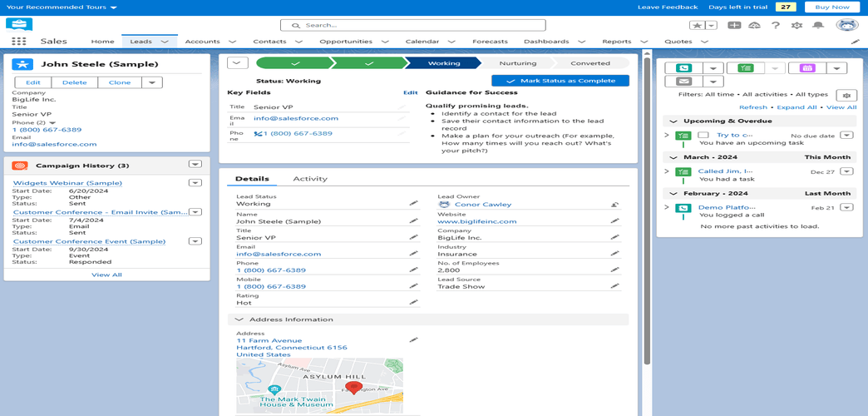Screen dimensions: 868x416
Task: Click the New Event calendar icon
Action: pos(807,67)
